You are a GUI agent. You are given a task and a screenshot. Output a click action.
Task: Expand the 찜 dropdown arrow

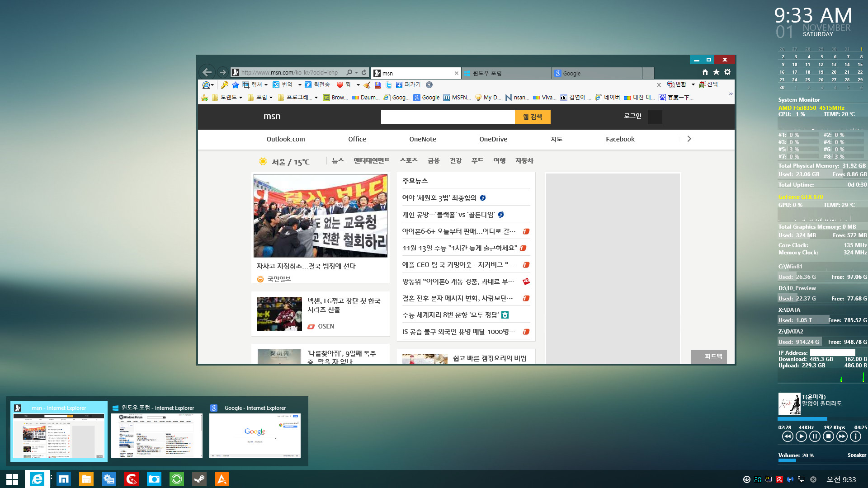coord(358,85)
